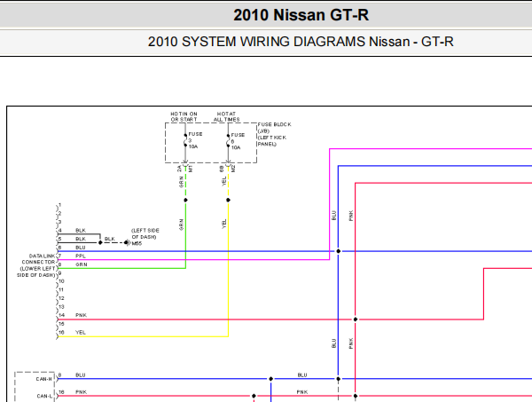The height and width of the screenshot is (402, 532).
Task: Click the "2010 Nissan GT-R" title heading
Action: pyautogui.click(x=301, y=15)
